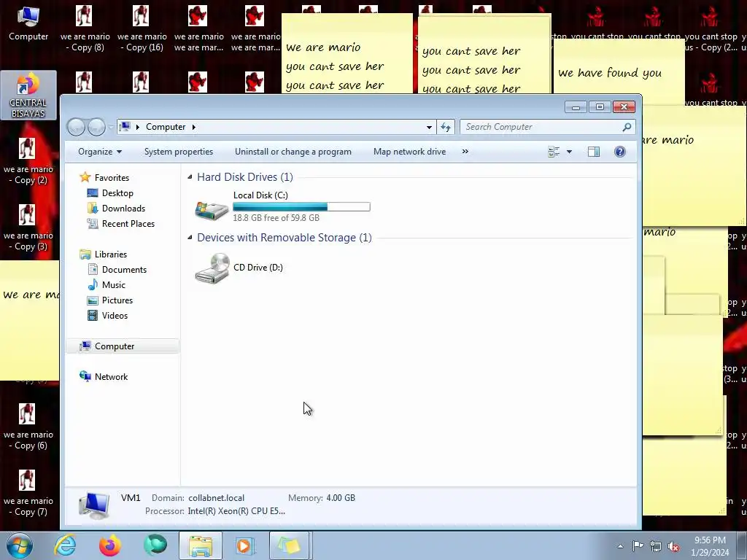Viewport: 747px width, 560px height.
Task: Click Map network drive
Action: point(410,152)
